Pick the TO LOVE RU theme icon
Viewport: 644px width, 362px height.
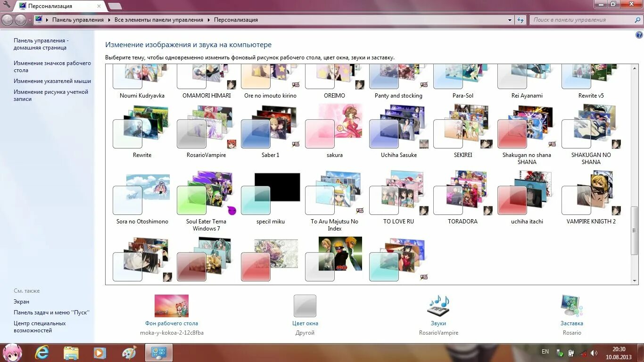[398, 193]
